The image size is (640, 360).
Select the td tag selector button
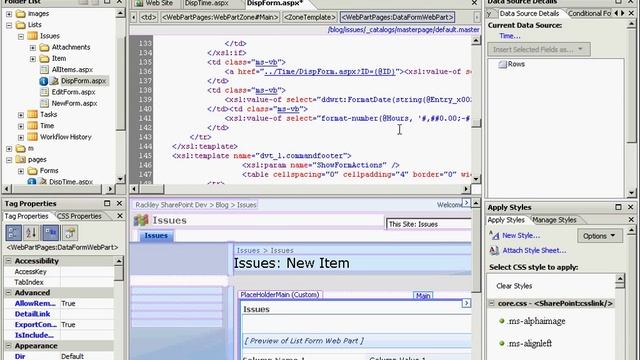click(148, 17)
